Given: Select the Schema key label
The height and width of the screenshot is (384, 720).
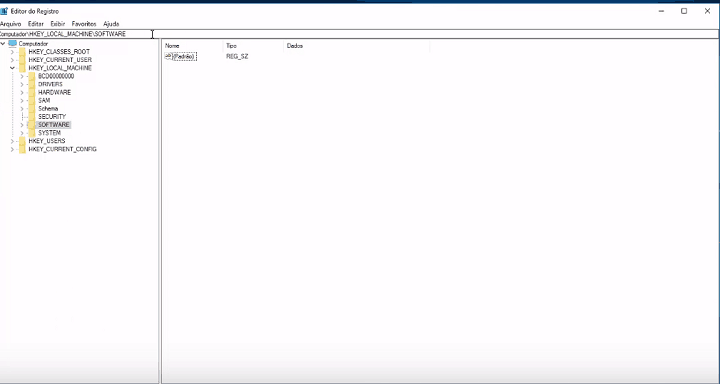Looking at the screenshot, I should [x=48, y=109].
